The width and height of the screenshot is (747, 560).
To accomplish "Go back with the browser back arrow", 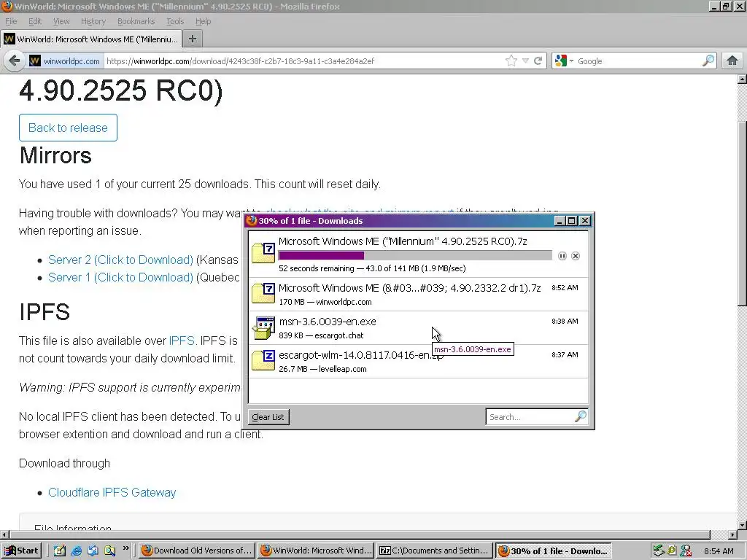I will tap(15, 61).
